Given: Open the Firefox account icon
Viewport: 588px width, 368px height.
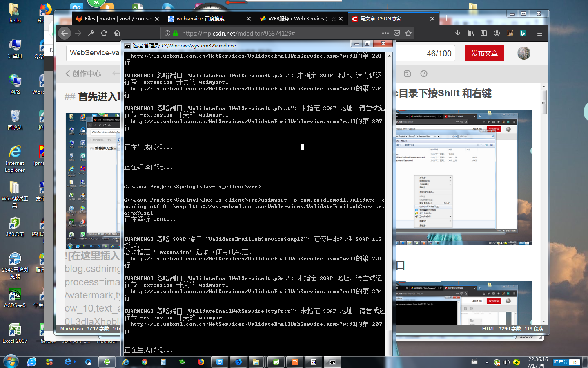Looking at the screenshot, I should [497, 33].
